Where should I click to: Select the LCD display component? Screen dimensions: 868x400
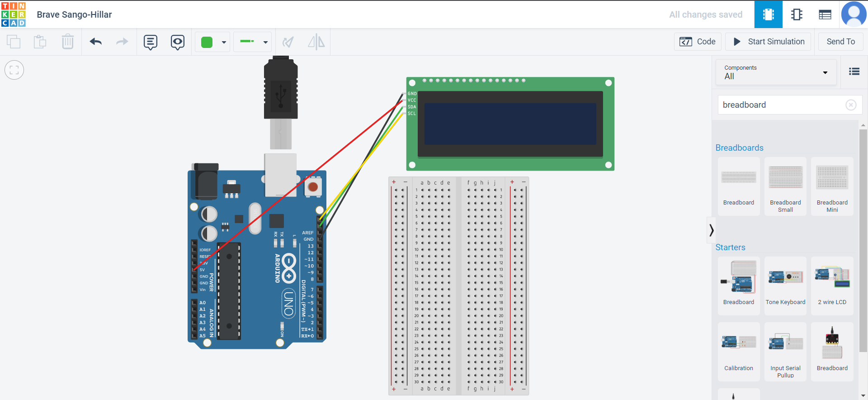click(510, 124)
